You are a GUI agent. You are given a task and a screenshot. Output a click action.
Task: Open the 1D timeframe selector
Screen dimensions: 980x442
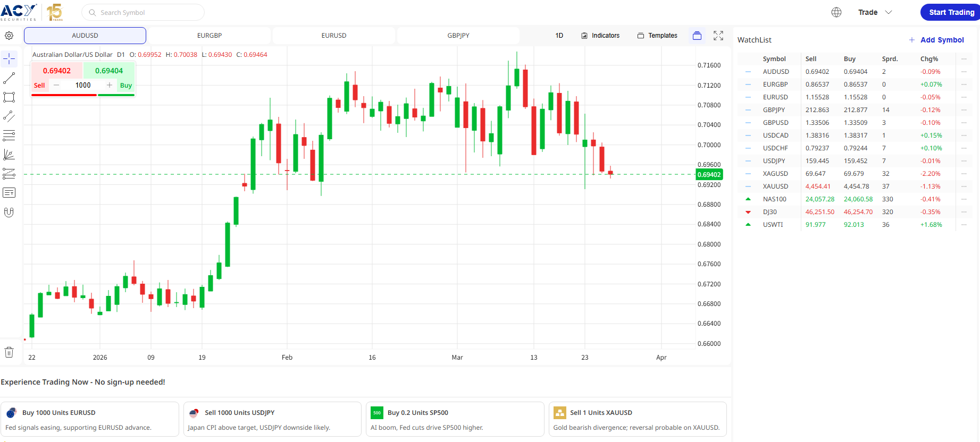(x=559, y=36)
